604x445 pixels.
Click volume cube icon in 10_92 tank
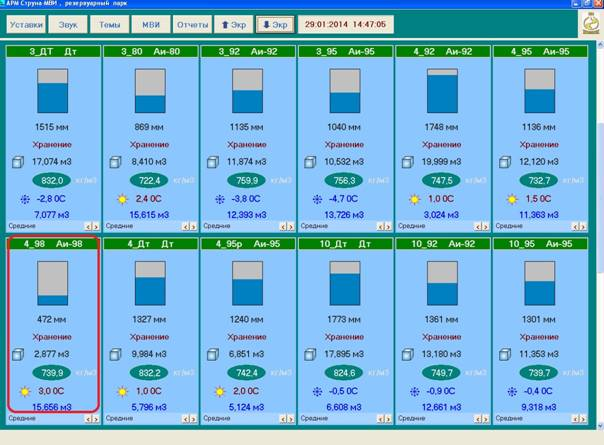pos(408,354)
